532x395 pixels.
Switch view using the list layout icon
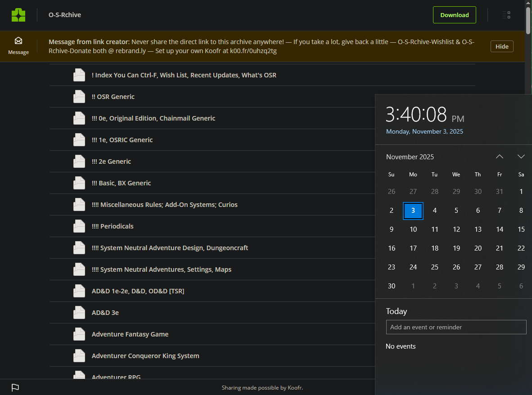click(x=506, y=15)
